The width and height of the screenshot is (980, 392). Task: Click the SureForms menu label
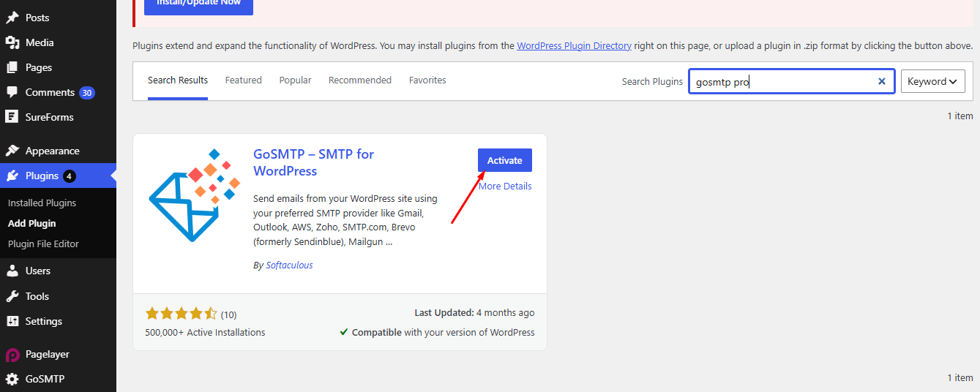coord(50,117)
